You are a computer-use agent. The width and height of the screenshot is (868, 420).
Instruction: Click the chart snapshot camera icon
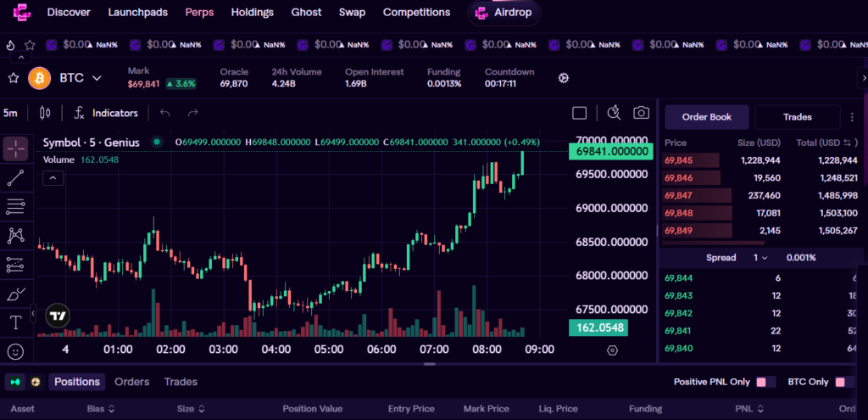click(642, 113)
